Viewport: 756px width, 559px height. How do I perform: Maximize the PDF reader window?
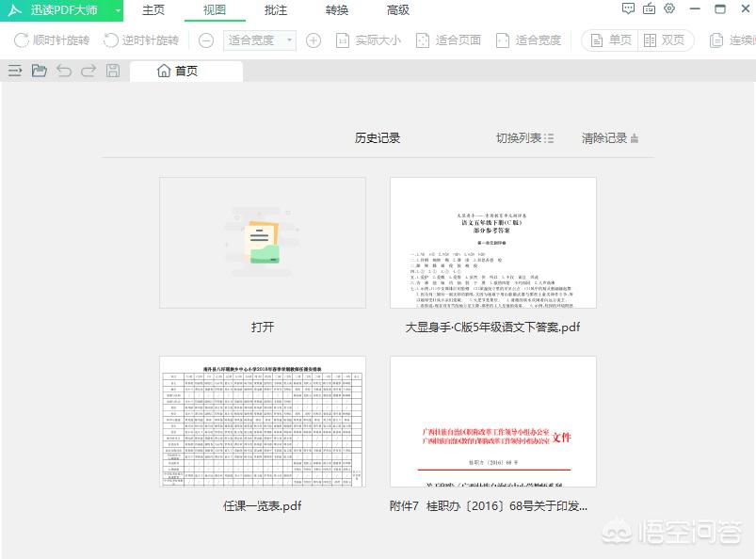tap(720, 8)
